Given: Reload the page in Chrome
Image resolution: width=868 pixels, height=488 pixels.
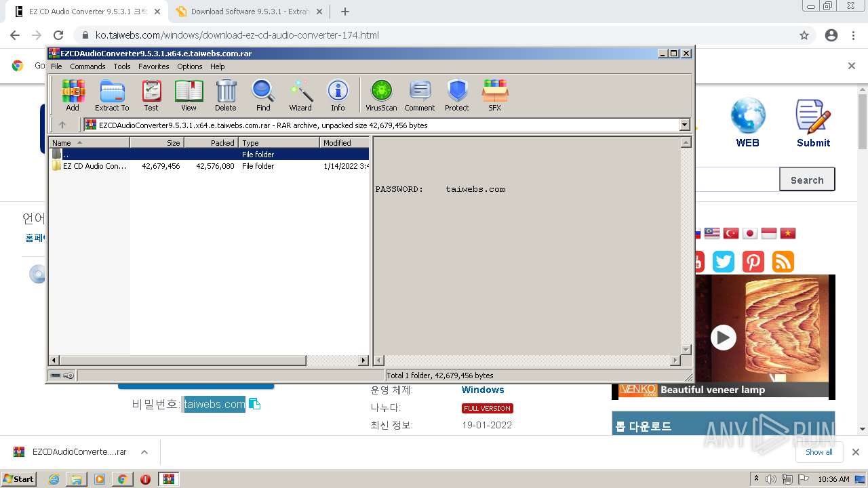Looking at the screenshot, I should click(58, 35).
